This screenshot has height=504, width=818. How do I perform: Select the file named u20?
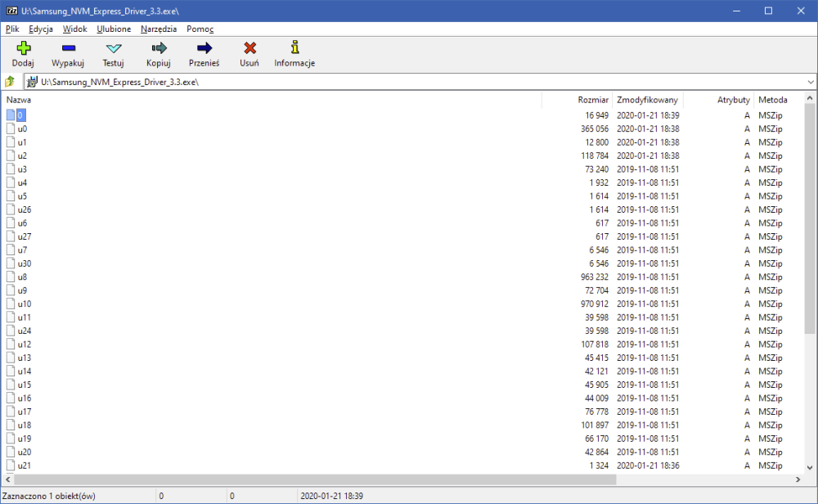click(24, 452)
